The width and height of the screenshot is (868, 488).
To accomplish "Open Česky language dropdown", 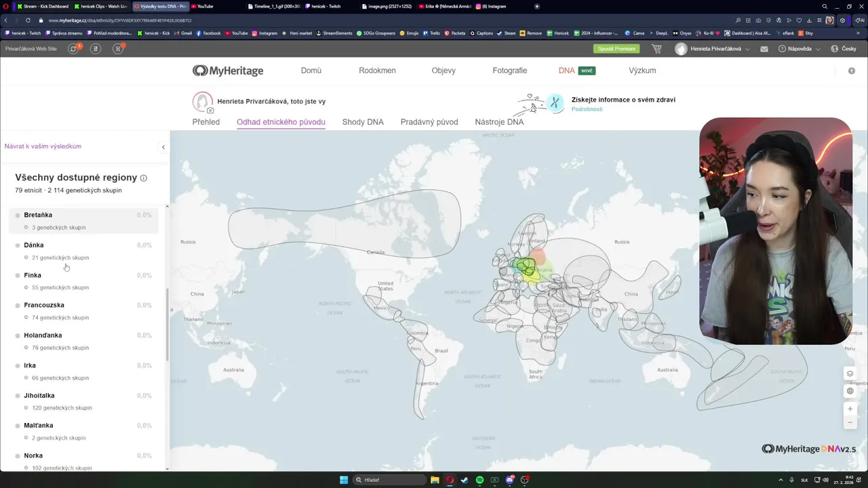I will (x=844, y=49).
